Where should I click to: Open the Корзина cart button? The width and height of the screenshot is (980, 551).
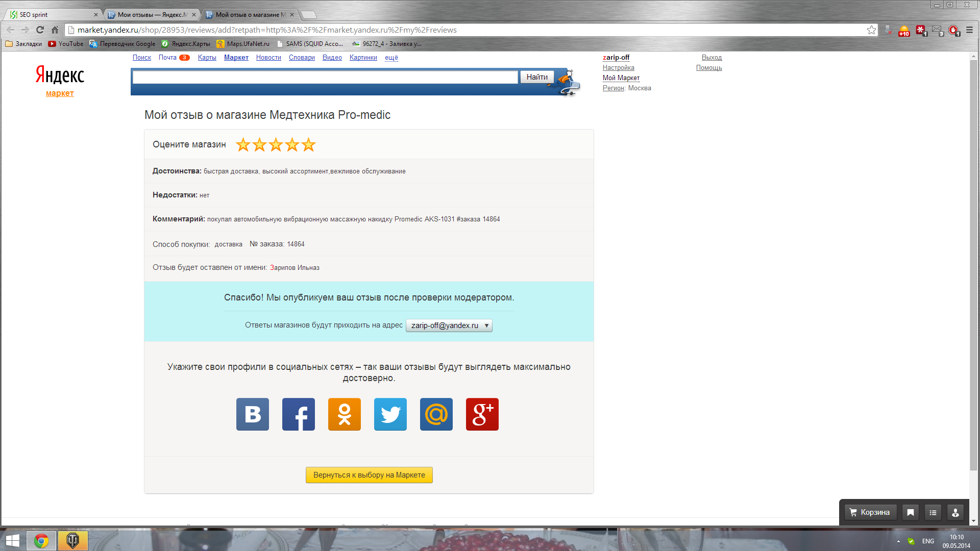tap(870, 513)
